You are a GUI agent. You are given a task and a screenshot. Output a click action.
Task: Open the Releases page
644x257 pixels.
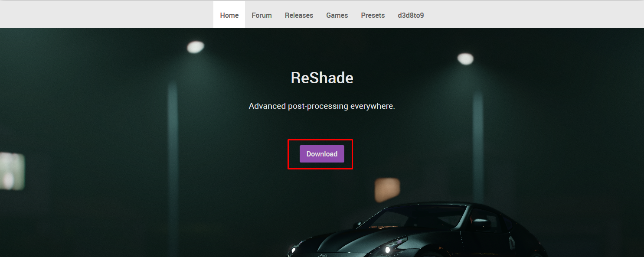point(299,15)
